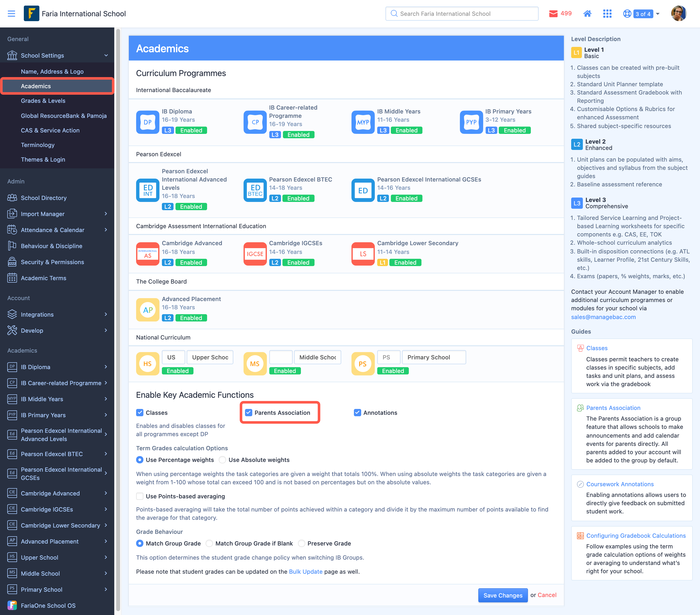This screenshot has height=615, width=700.
Task: Go to the home icon
Action: click(x=587, y=14)
